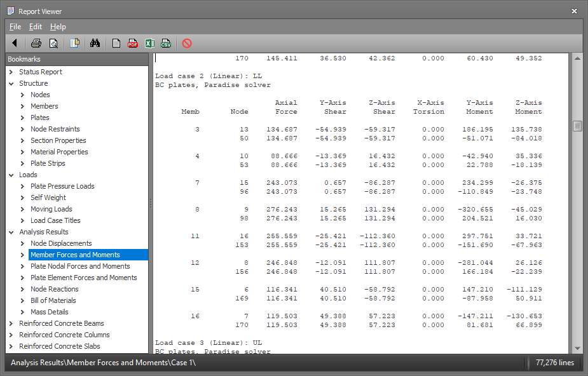This screenshot has width=588, height=376.
Task: Collapse the Structure bookmark node
Action: coord(11,83)
